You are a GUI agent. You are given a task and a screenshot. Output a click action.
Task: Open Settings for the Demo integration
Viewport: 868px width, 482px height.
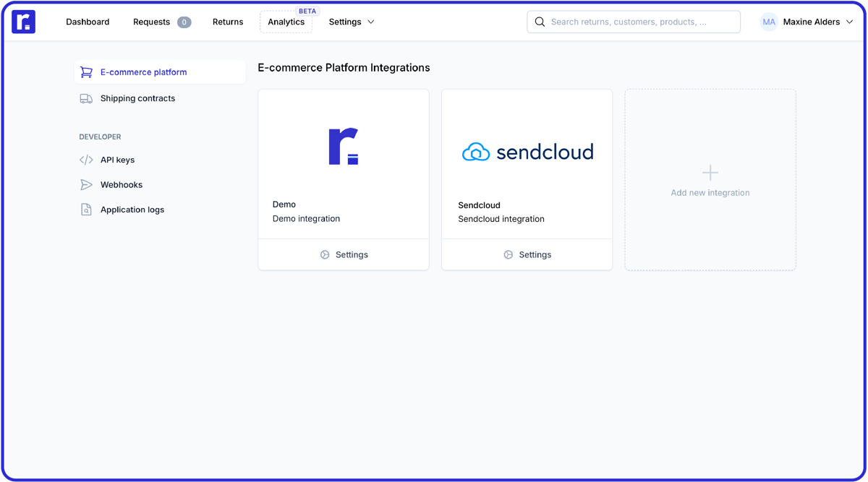[x=344, y=254]
